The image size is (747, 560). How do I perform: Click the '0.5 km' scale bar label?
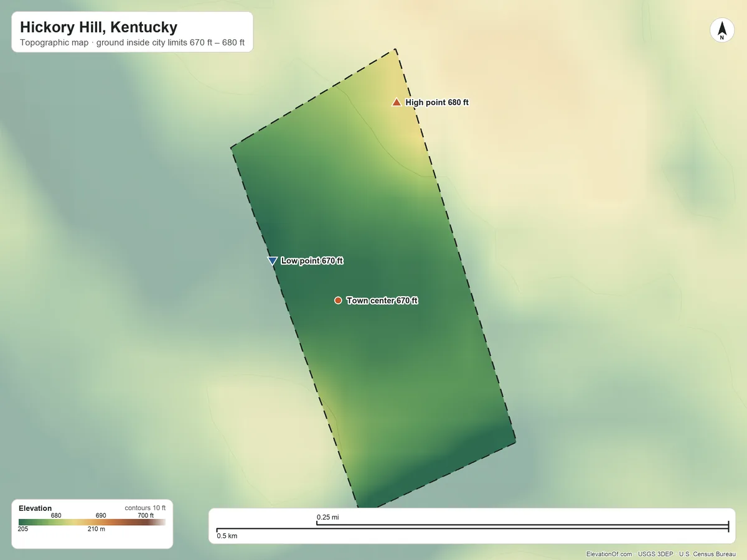[x=227, y=536]
